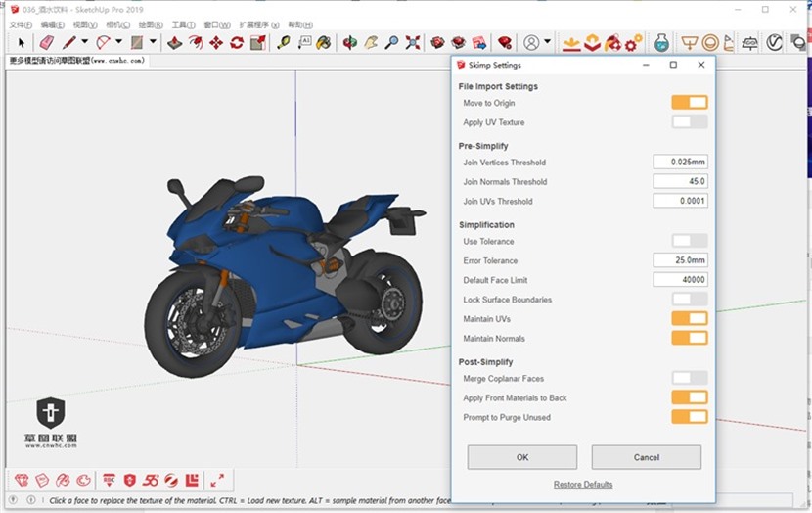The width and height of the screenshot is (812, 513).
Task: Click the Default Face Limit field
Action: [681, 280]
